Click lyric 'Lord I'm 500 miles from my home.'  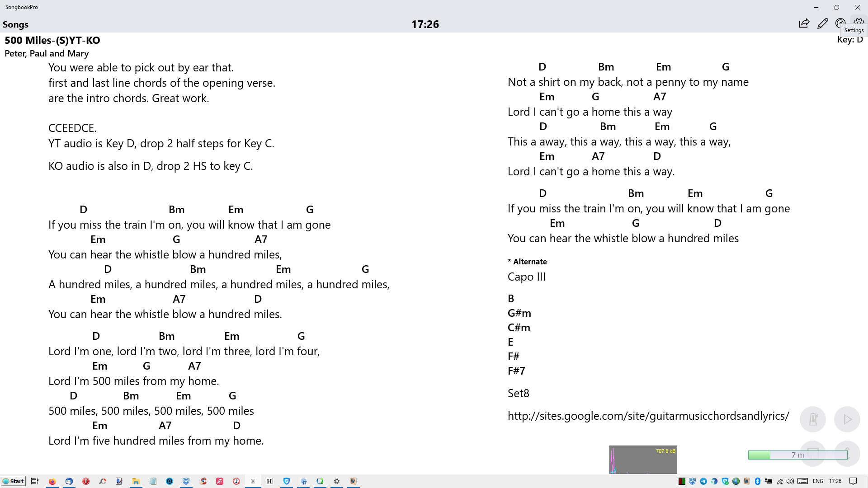(x=134, y=381)
